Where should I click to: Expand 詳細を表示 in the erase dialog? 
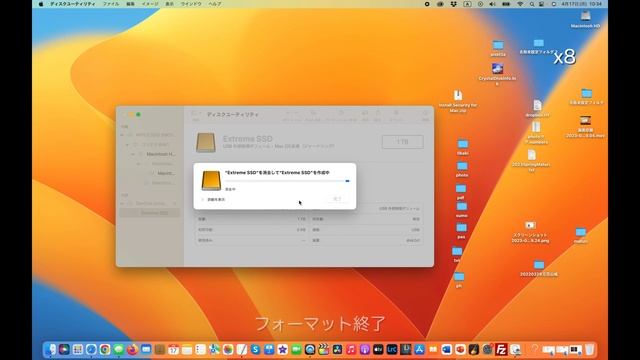[213, 200]
